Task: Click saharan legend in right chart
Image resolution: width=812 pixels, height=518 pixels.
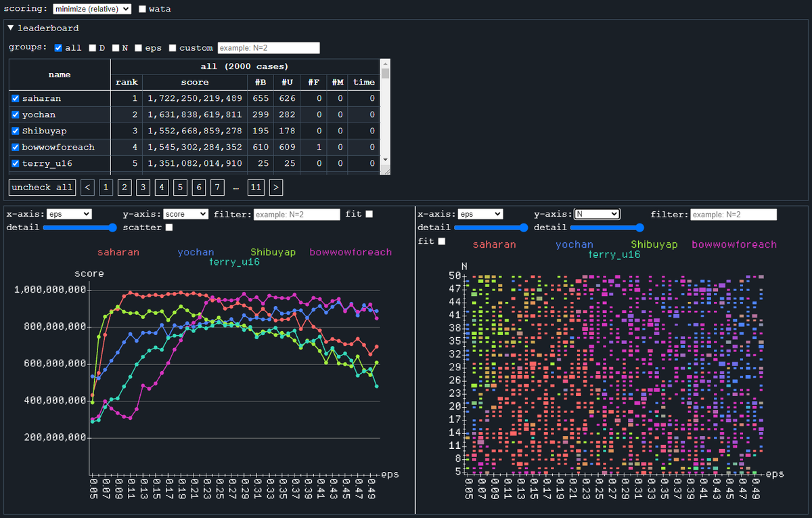Action: [495, 244]
